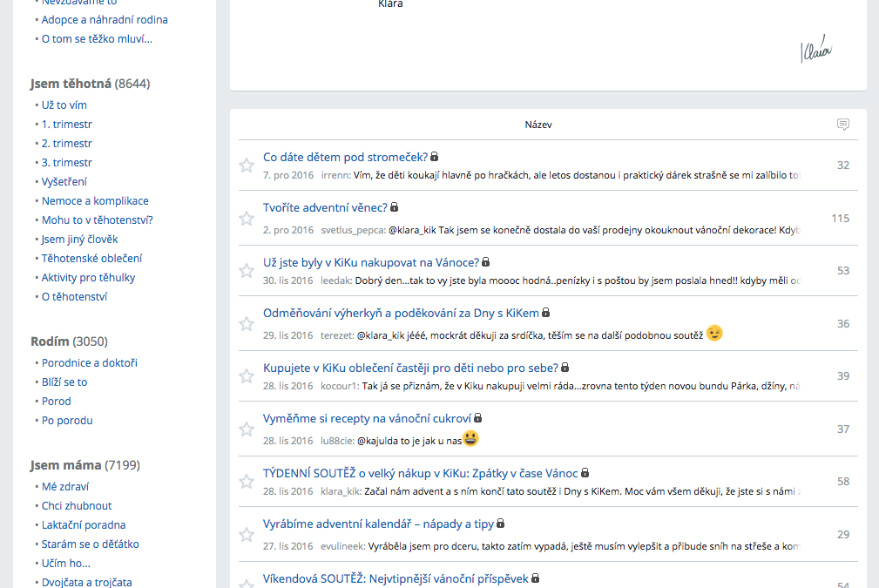Open 'TÝDENNÍ SOUTĚŽ o velký nákup v KiKu' thread
The image size is (879, 588).
(421, 473)
